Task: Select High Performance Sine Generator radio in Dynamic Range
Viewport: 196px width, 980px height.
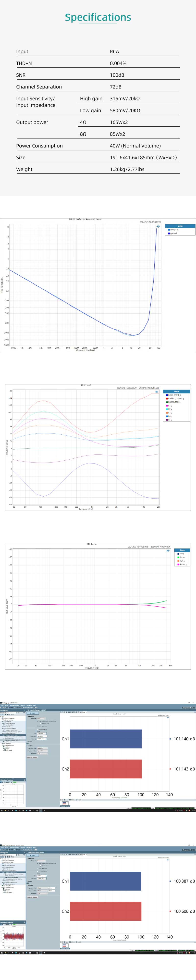Action: [x=38, y=721]
